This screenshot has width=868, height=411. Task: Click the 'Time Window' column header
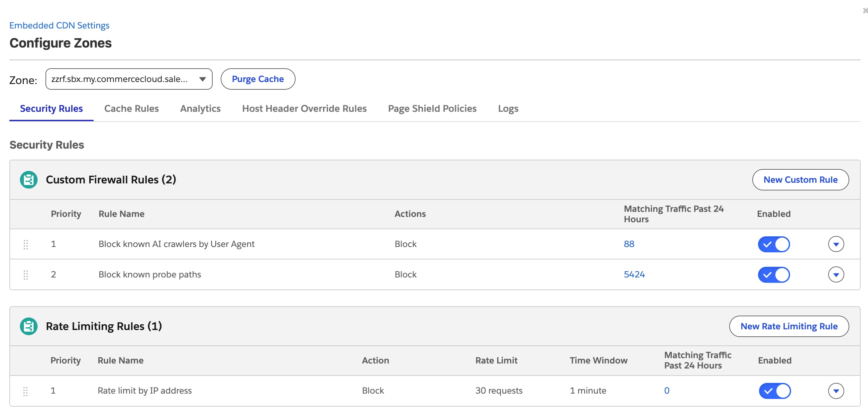[599, 360]
